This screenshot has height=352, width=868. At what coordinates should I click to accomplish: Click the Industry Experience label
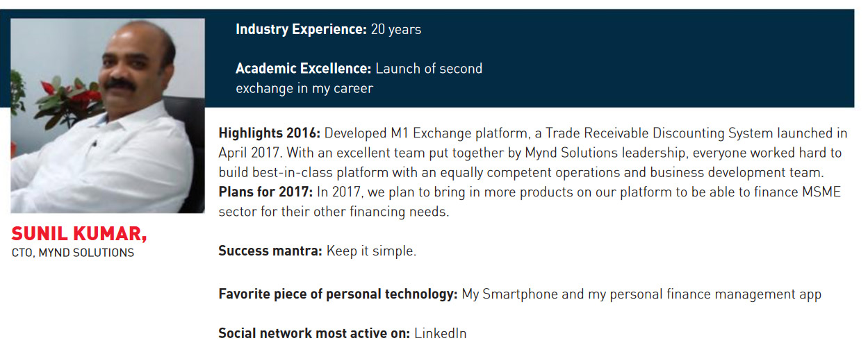point(301,30)
